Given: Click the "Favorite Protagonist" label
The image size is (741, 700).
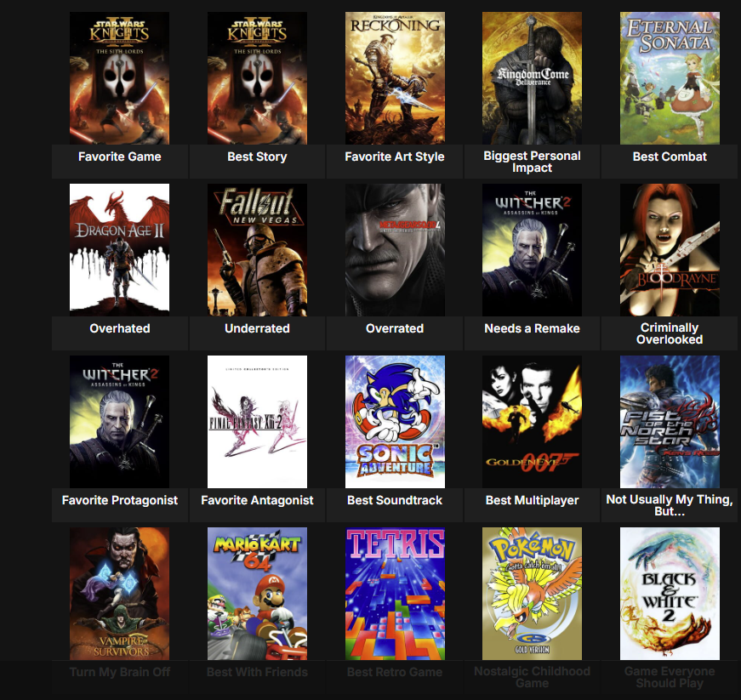Looking at the screenshot, I should tap(120, 501).
